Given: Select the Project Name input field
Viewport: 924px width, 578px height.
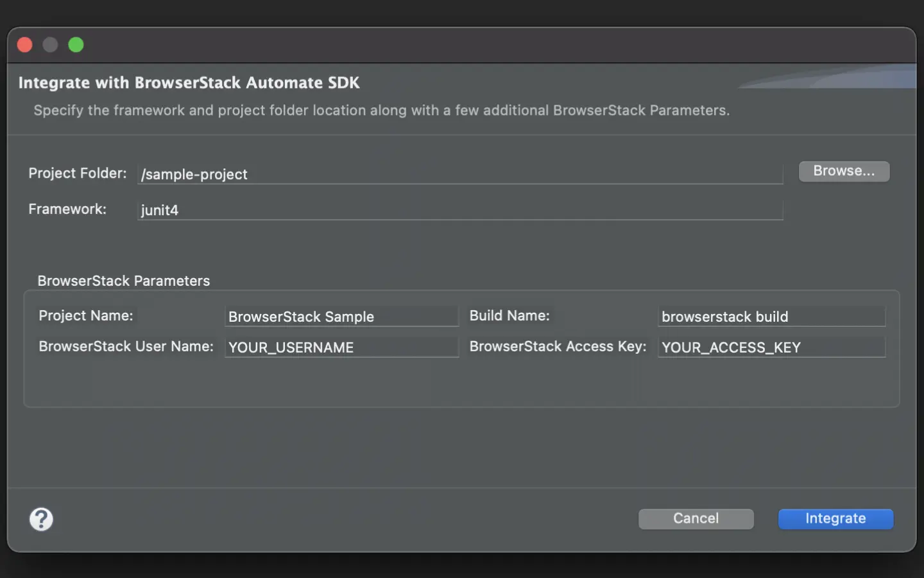Looking at the screenshot, I should tap(341, 317).
